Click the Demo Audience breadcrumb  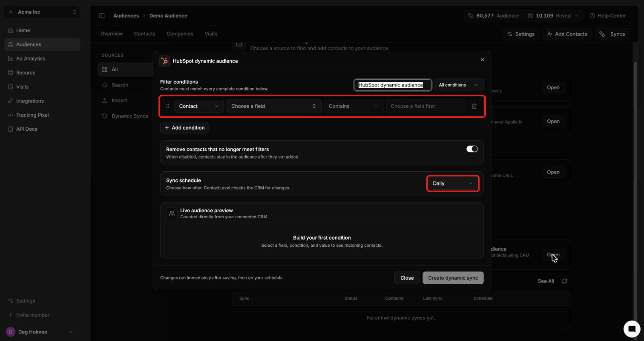pyautogui.click(x=168, y=16)
